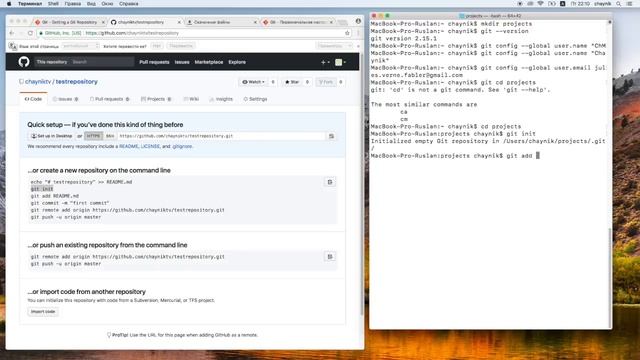Image resolution: width=640 pixels, height=360 pixels.
Task: Click the Star repository button
Action: [x=292, y=82]
